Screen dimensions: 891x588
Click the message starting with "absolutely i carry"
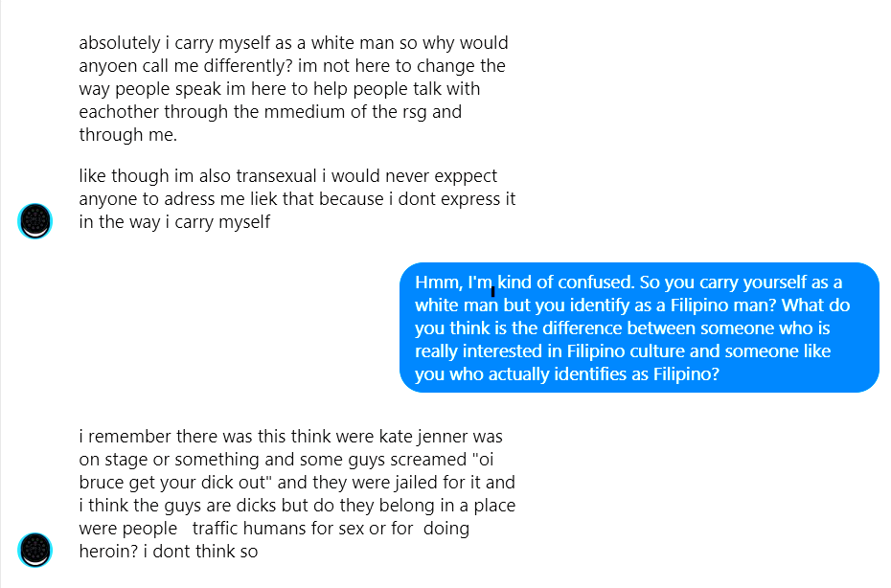pos(293,89)
